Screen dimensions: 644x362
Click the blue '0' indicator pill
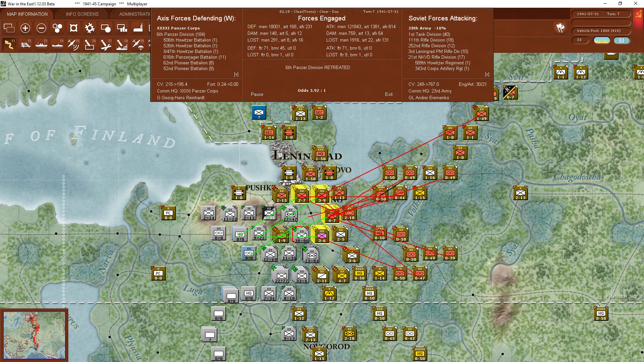pos(622,40)
